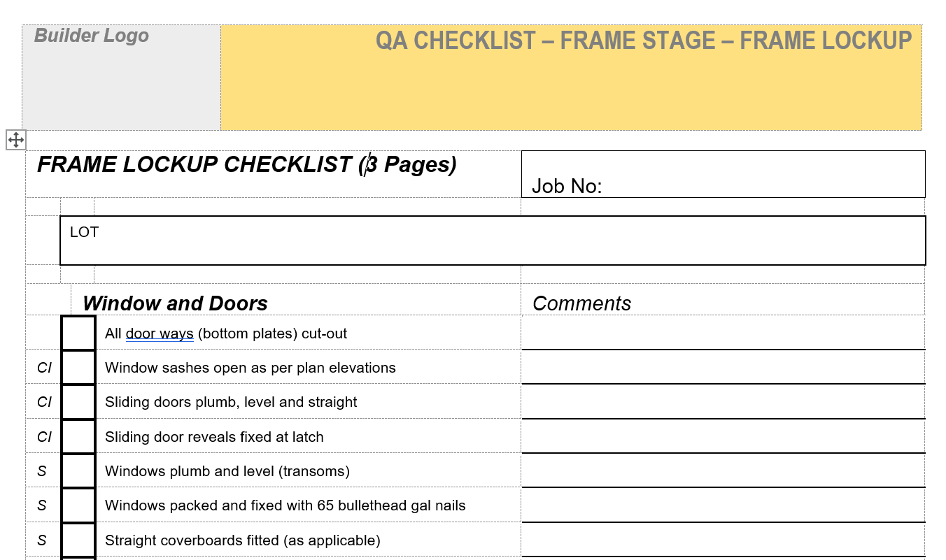This screenshot has height=560, width=946.
Task: Click the "FRAME LOCKUP CHECKLIST (3 Pages)" heading
Action: click(x=246, y=165)
